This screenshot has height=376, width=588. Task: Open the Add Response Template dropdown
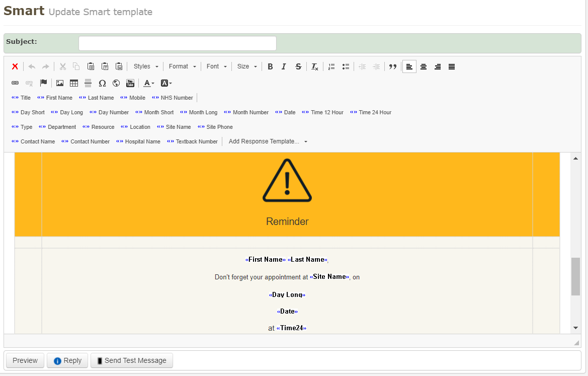pos(268,141)
